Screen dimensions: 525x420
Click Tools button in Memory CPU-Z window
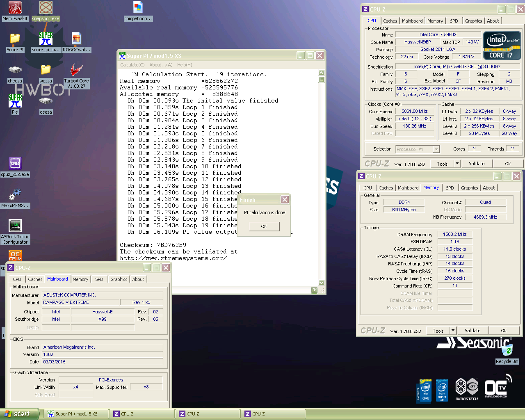click(438, 331)
